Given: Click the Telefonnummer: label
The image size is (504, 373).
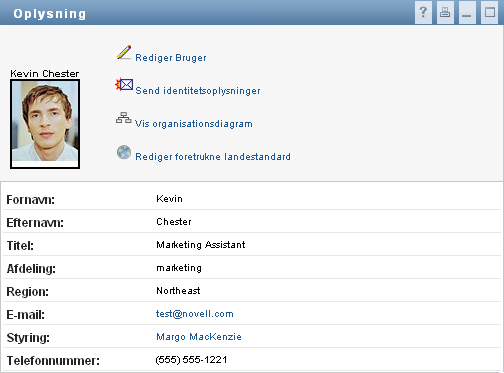Looking at the screenshot, I should 53,361.
